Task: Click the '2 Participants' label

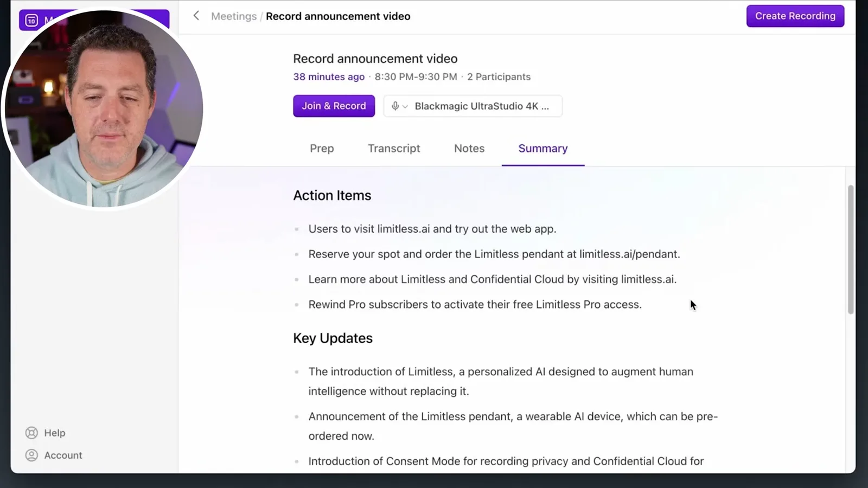Action: point(499,76)
